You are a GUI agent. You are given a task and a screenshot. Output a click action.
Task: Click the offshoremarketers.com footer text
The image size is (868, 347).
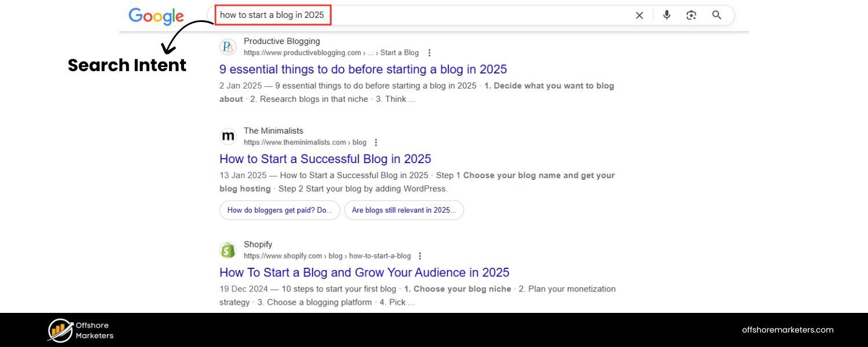click(788, 330)
